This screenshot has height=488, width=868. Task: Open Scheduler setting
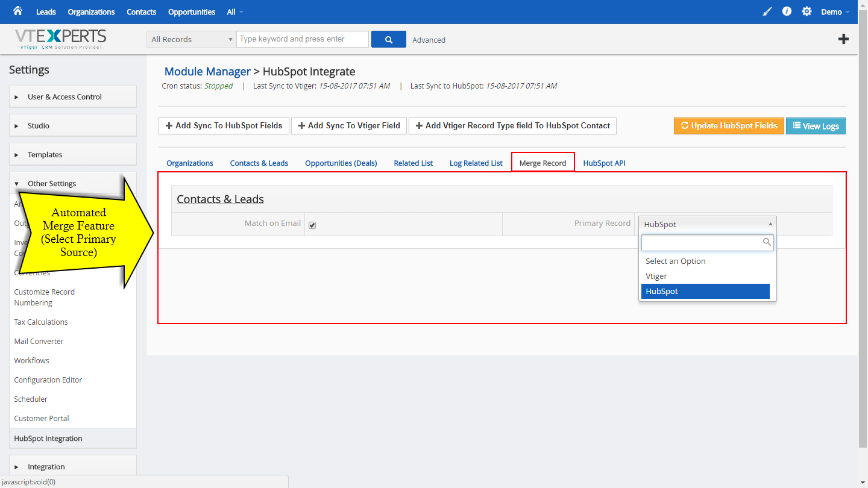31,399
